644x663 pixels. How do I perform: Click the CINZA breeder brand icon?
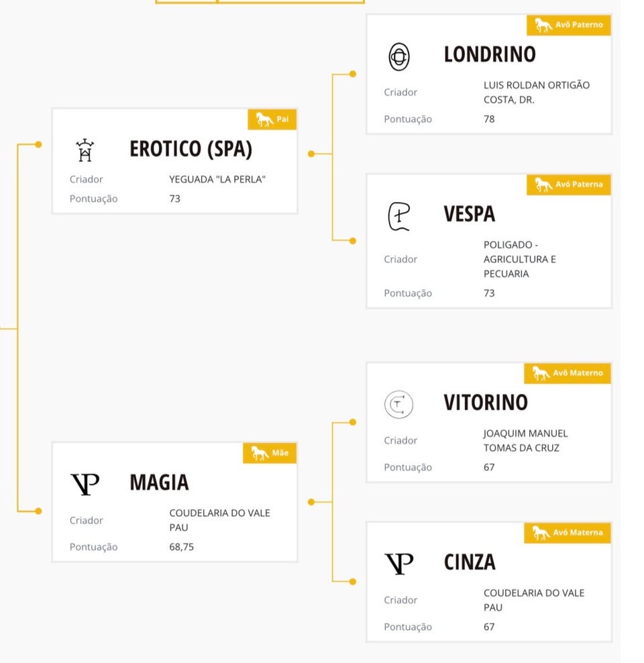point(399,564)
